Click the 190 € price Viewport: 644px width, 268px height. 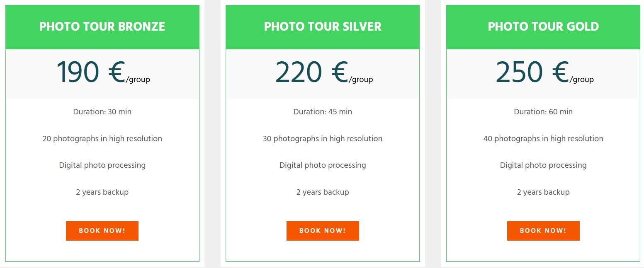[90, 72]
